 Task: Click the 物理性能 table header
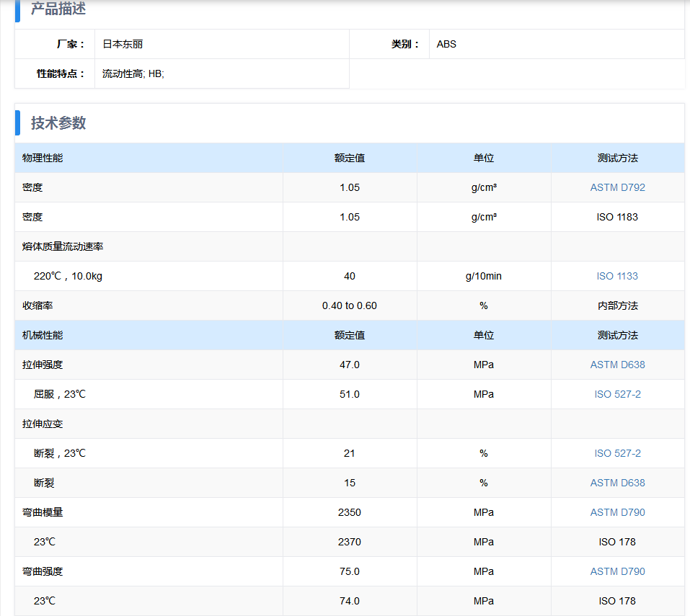pos(43,158)
